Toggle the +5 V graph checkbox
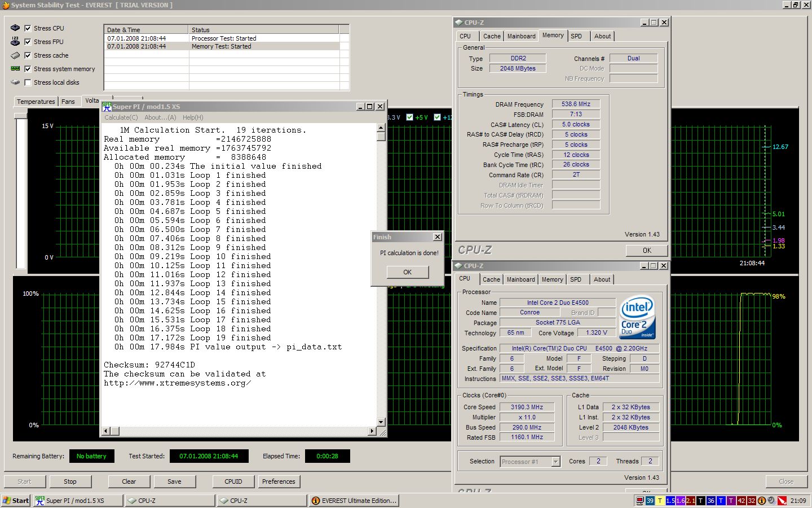This screenshot has width=812, height=508. [410, 117]
